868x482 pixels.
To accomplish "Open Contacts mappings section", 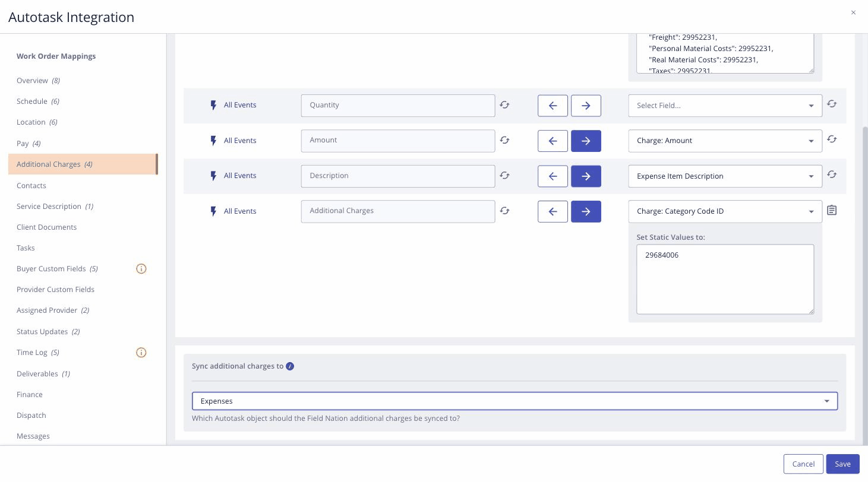I will [31, 186].
